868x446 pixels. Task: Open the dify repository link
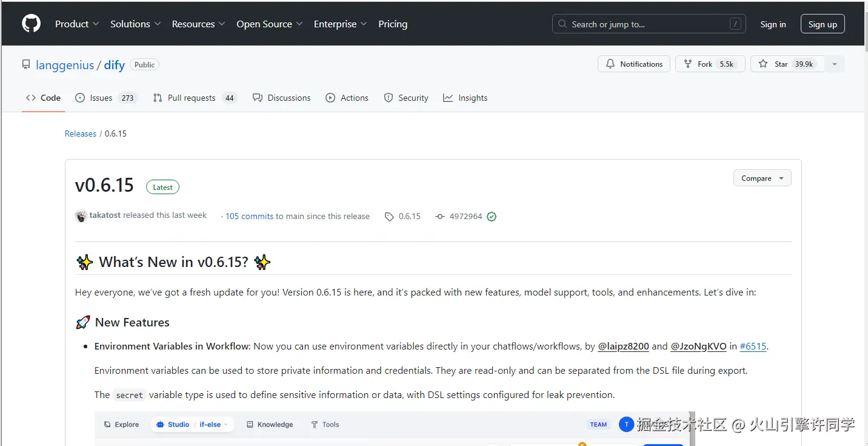(x=115, y=65)
